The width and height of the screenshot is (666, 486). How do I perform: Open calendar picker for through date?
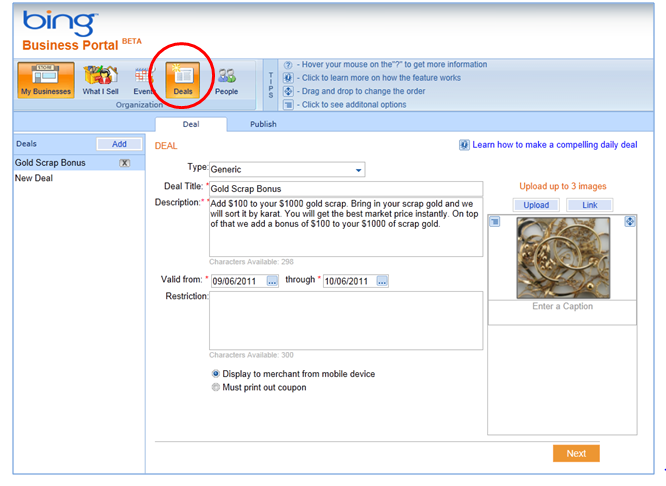382,281
